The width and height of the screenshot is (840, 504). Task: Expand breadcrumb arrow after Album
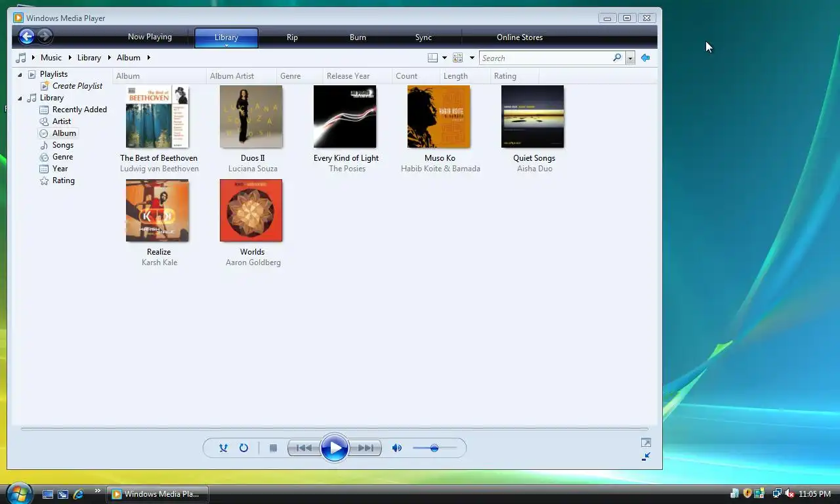(x=148, y=58)
